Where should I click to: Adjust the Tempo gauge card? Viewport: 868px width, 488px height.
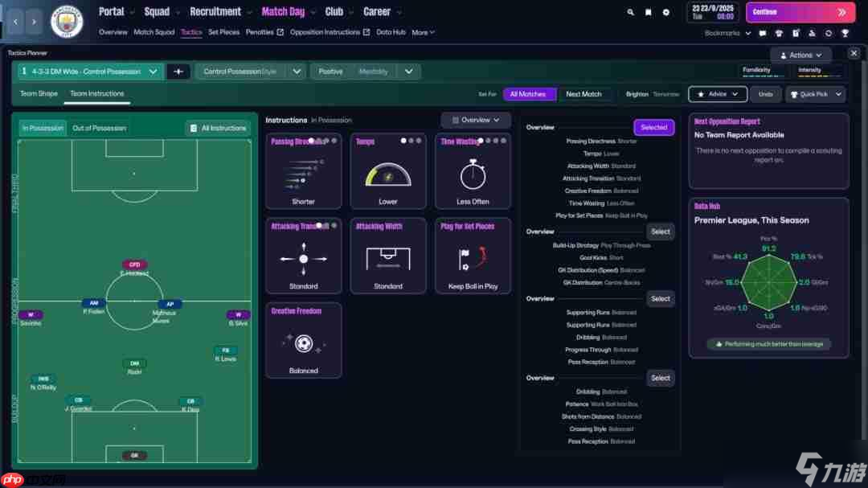pyautogui.click(x=388, y=172)
